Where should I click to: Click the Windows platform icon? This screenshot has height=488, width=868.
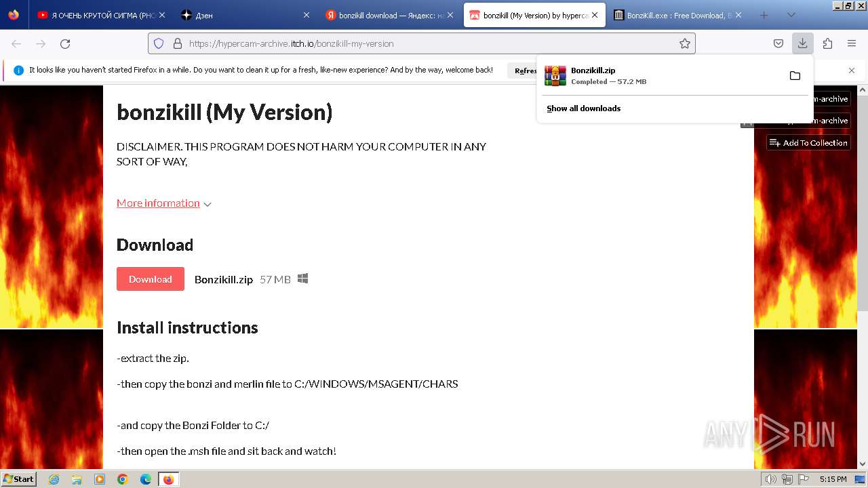(x=303, y=279)
